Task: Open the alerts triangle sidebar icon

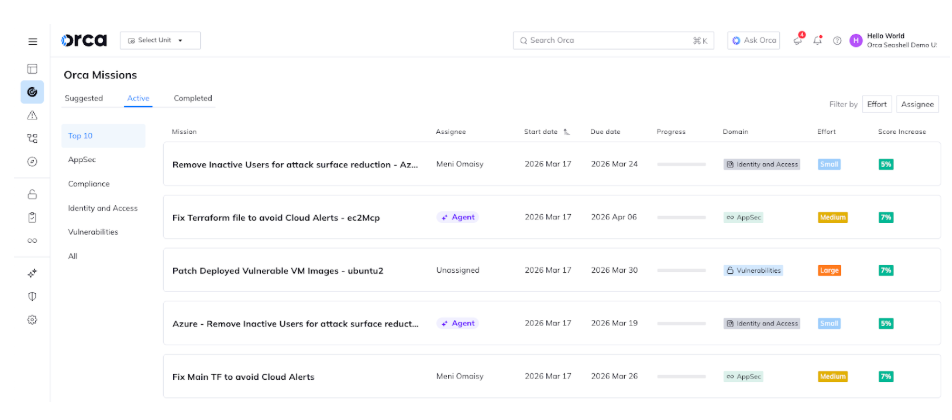Action: coord(33,115)
